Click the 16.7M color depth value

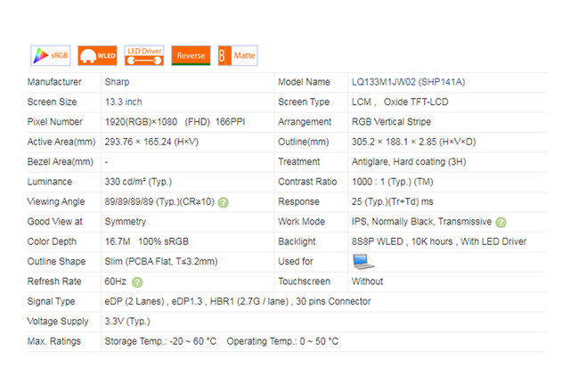pyautogui.click(x=118, y=241)
